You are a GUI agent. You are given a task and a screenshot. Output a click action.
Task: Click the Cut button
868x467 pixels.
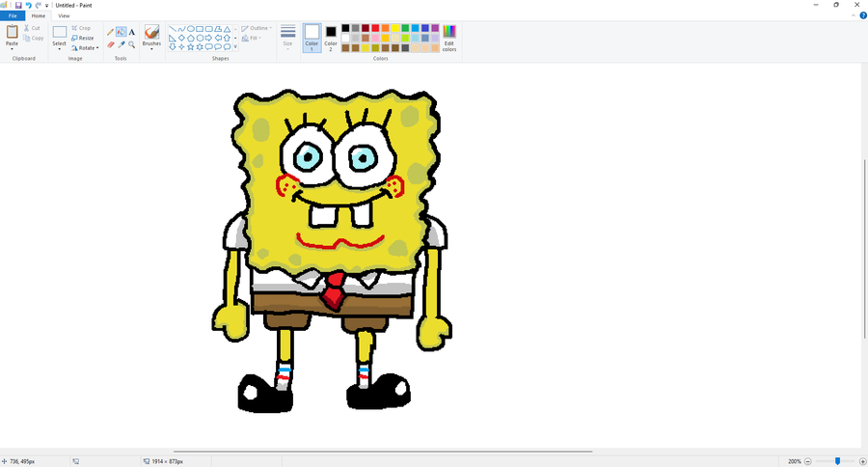click(32, 28)
